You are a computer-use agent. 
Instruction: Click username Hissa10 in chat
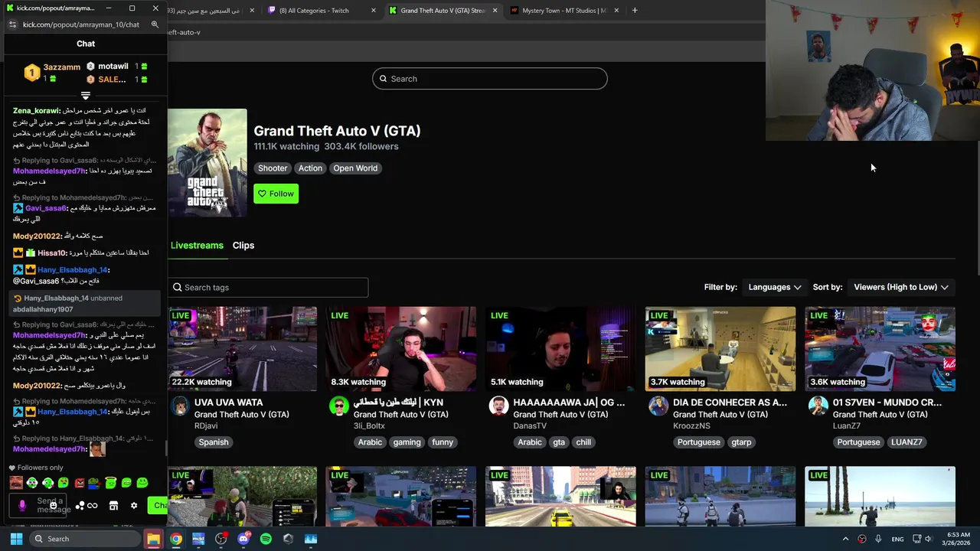[x=52, y=253]
